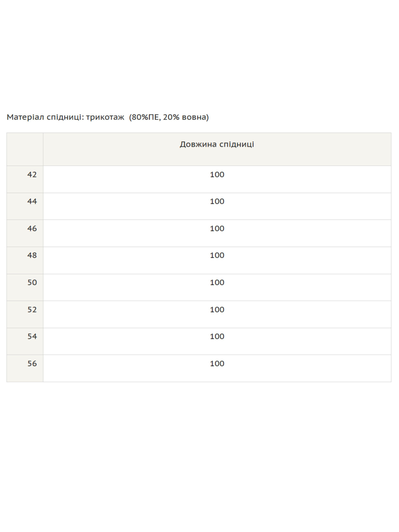Select the size 56 row label

point(32,364)
